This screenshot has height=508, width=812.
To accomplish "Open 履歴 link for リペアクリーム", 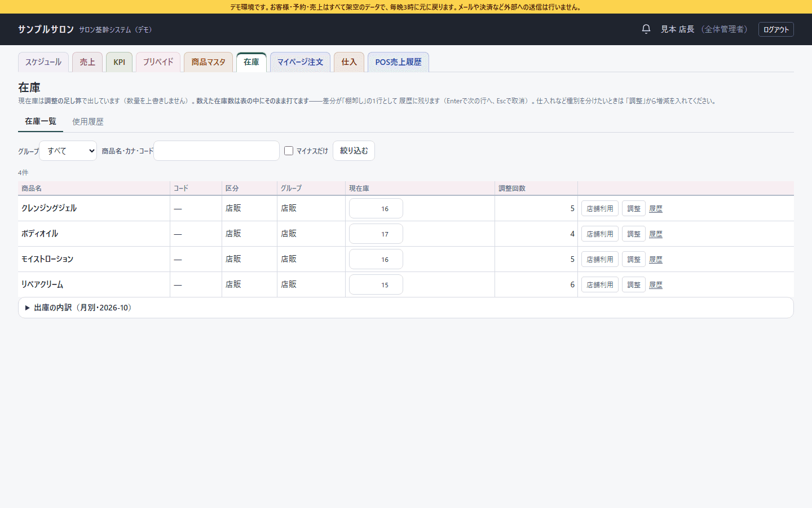I will point(656,285).
